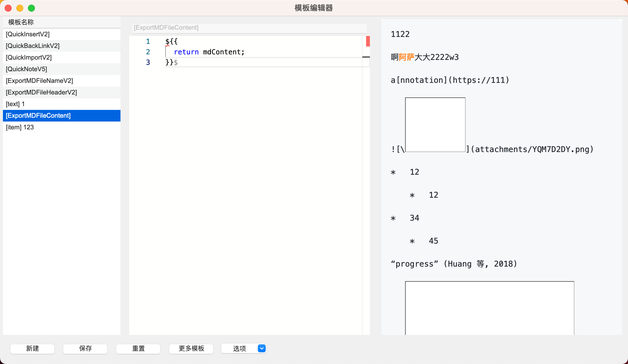Viewport: 628px width, 364px height.
Task: Select the [QuickImportV2] template
Action: pyautogui.click(x=29, y=57)
